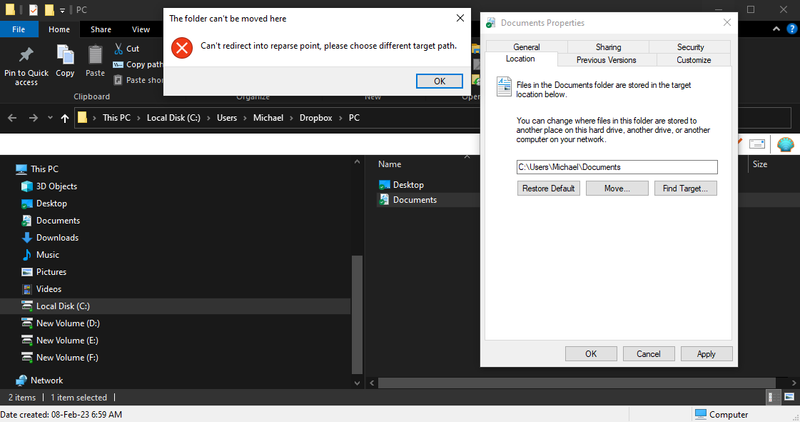Screen dimensions: 800x422
Task: Select Music in the sidebar
Action: coord(47,255)
